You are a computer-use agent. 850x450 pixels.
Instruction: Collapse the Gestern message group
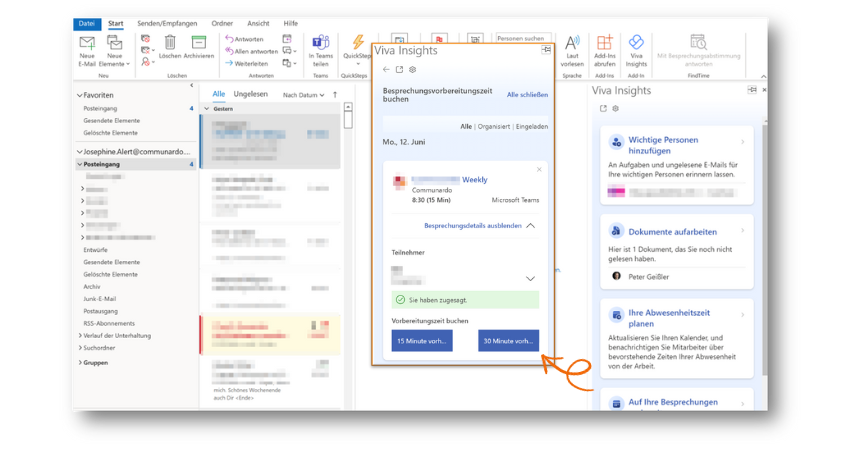pos(207,109)
